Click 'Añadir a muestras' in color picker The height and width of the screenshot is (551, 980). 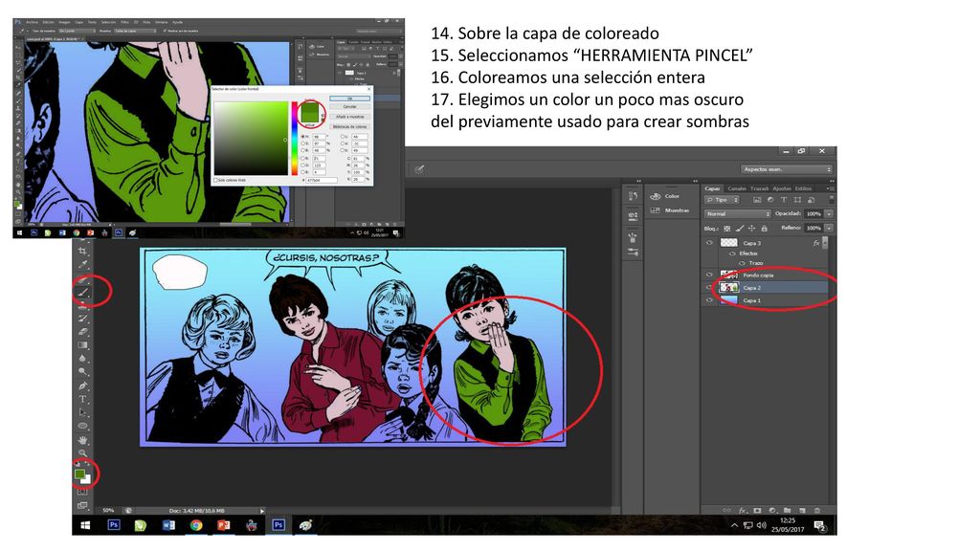pyautogui.click(x=350, y=117)
